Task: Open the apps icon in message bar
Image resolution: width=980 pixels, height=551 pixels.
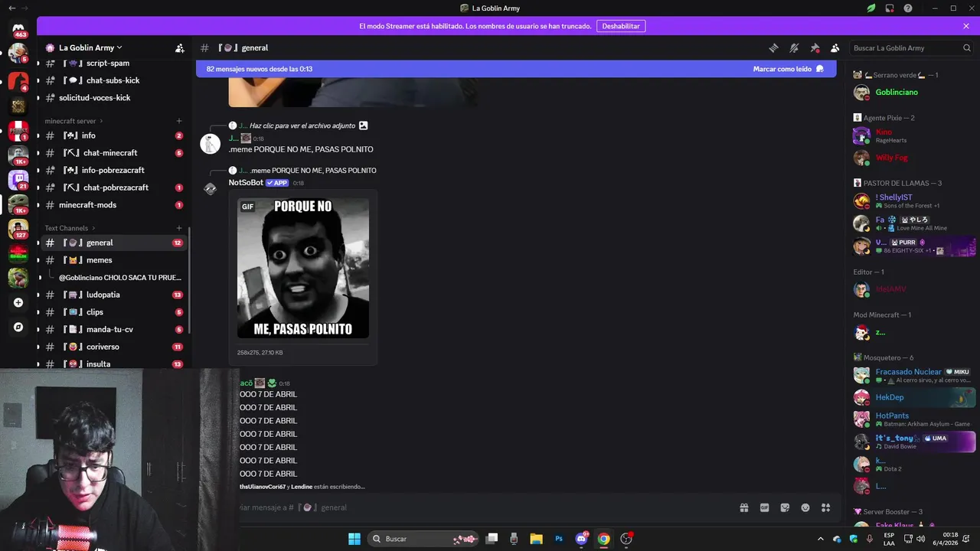Action: pyautogui.click(x=826, y=507)
